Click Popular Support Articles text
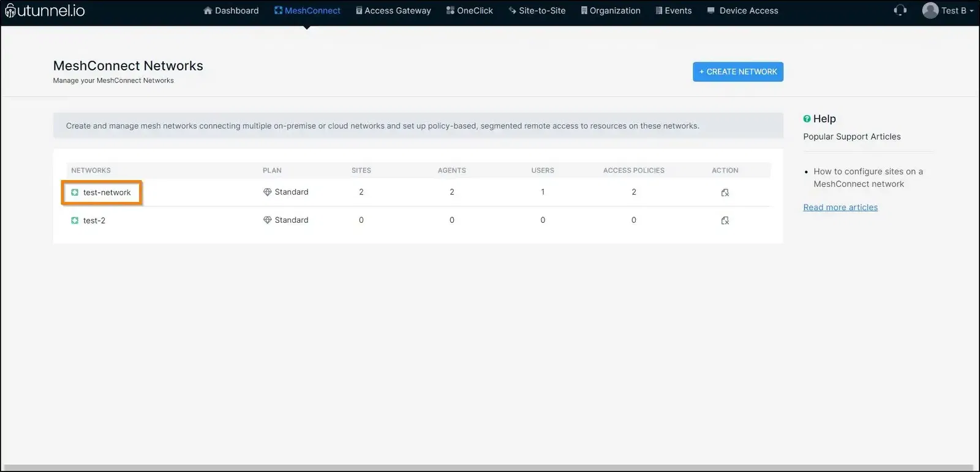The width and height of the screenshot is (980, 472). coord(852,137)
